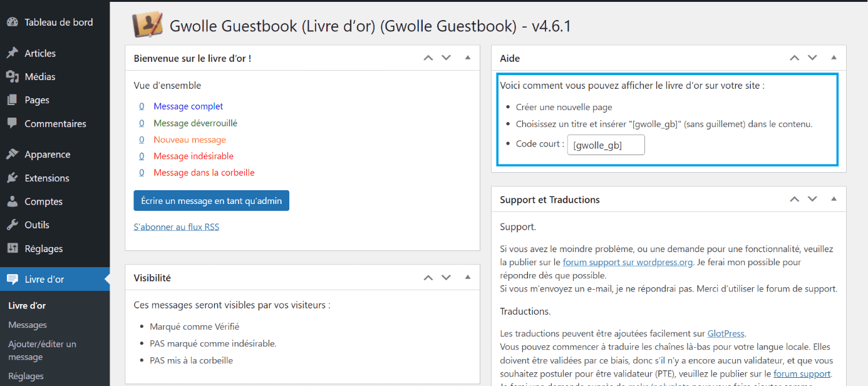Screen dimensions: 868x386
Task: Click the count beside Message complet
Action: (x=142, y=106)
